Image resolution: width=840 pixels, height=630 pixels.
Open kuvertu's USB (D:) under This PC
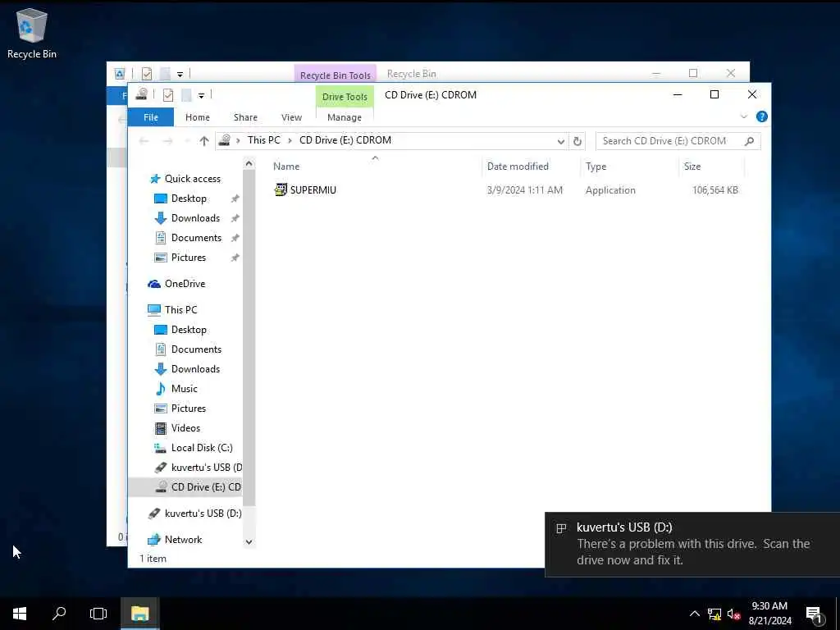(x=198, y=467)
